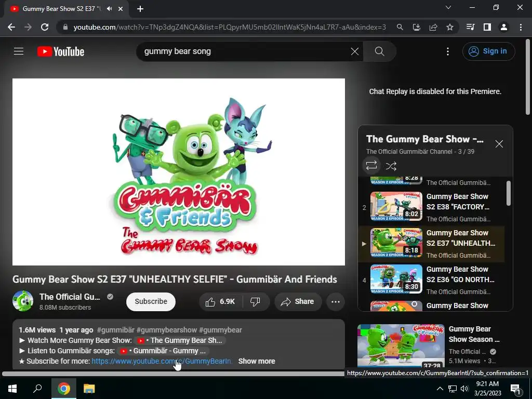Open Chrome side panel
The width and height of the screenshot is (532, 399).
click(x=487, y=27)
